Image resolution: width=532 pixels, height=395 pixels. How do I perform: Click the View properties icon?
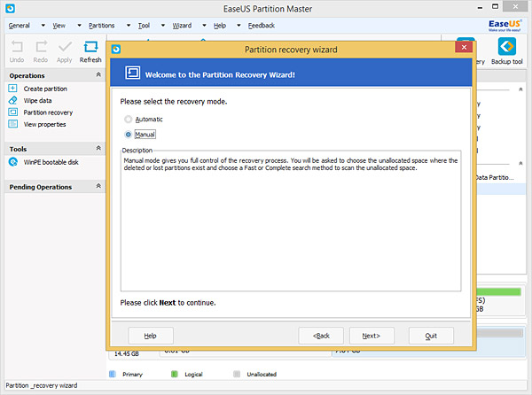(12, 124)
